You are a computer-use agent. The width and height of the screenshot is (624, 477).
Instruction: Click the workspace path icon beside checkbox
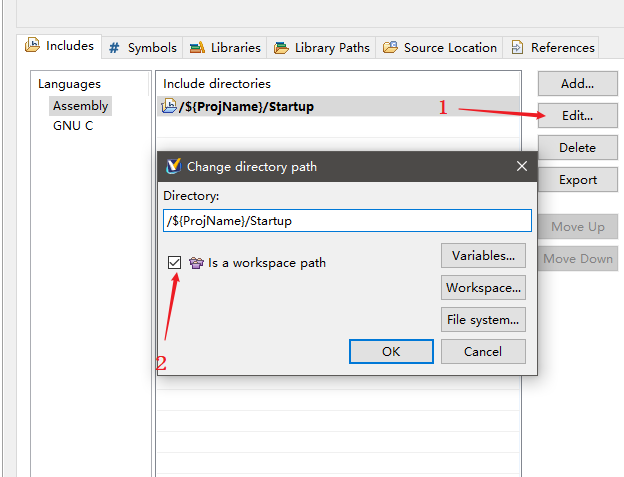(x=196, y=263)
